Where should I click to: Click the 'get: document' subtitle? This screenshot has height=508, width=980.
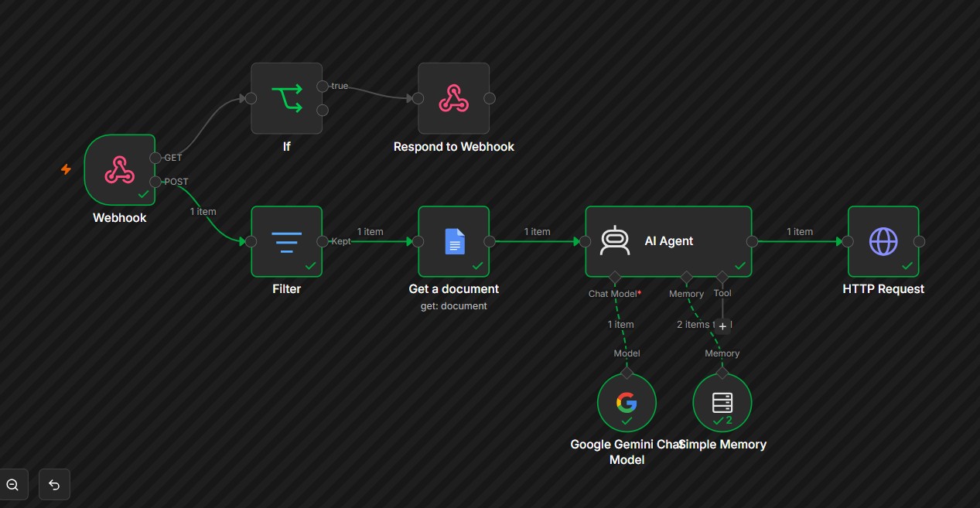coord(454,305)
